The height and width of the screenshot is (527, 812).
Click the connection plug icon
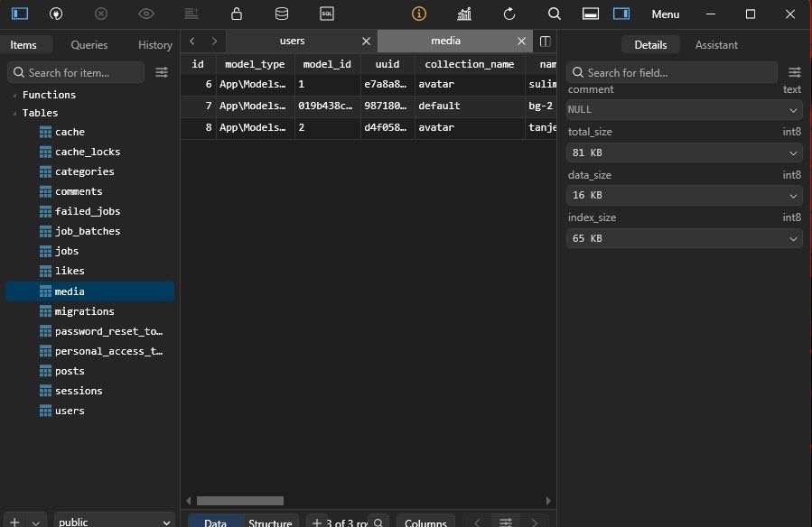tap(56, 14)
